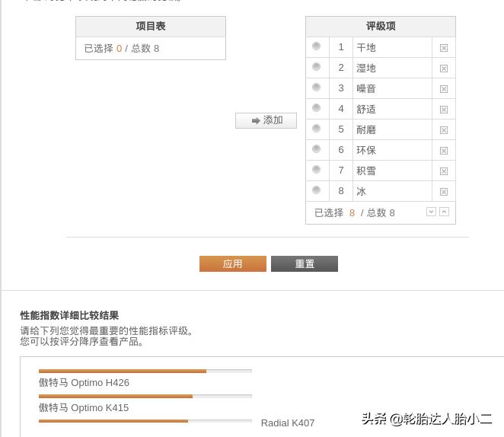
Task: Click the 积雪 rating item text
Action: coord(365,171)
